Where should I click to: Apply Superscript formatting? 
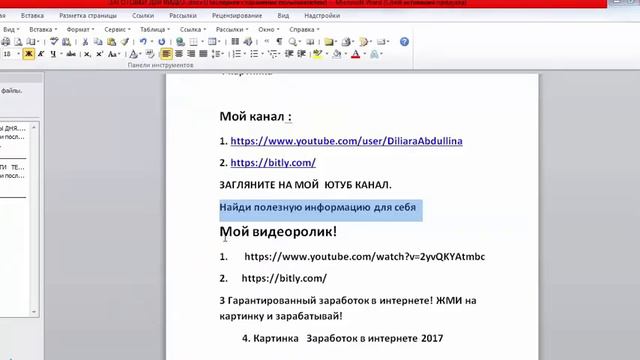click(x=99, y=54)
